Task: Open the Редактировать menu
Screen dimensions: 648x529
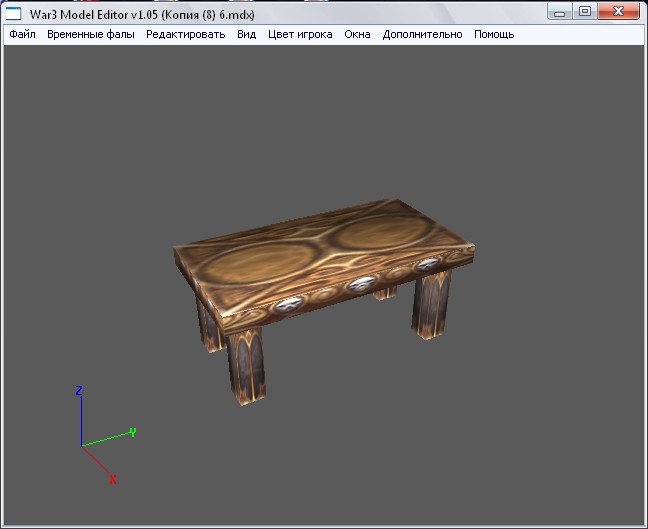Action: coord(186,34)
